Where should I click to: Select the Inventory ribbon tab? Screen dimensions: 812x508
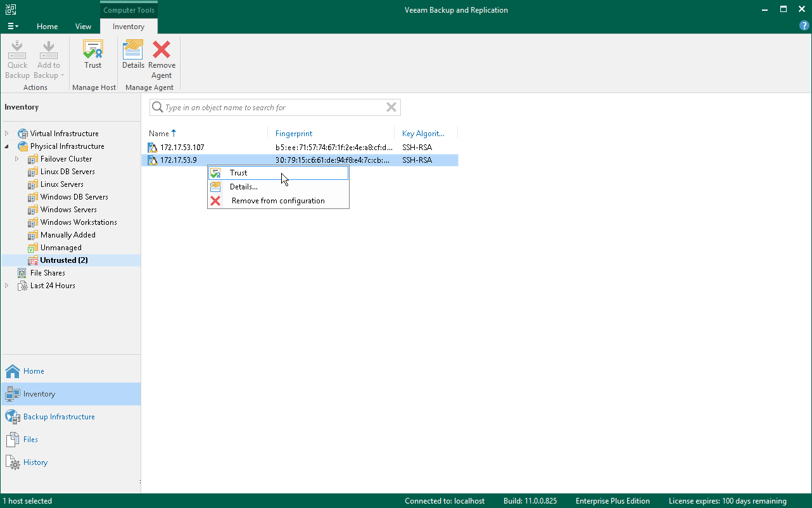pyautogui.click(x=129, y=27)
